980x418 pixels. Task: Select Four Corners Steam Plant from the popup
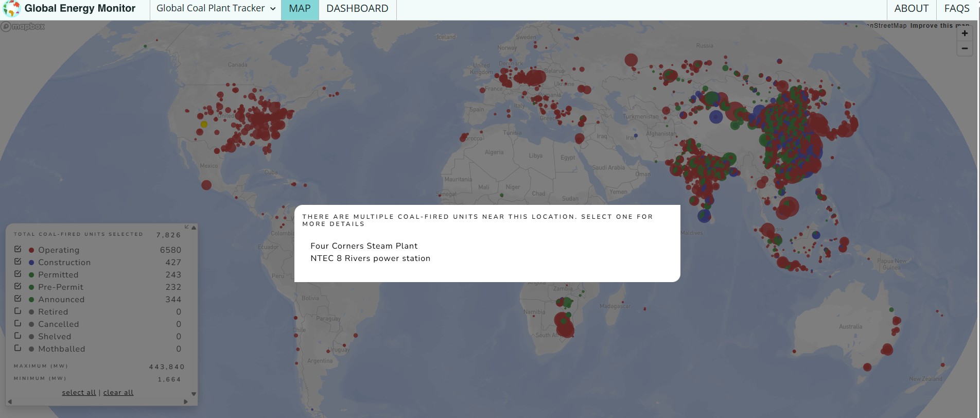[x=364, y=246]
